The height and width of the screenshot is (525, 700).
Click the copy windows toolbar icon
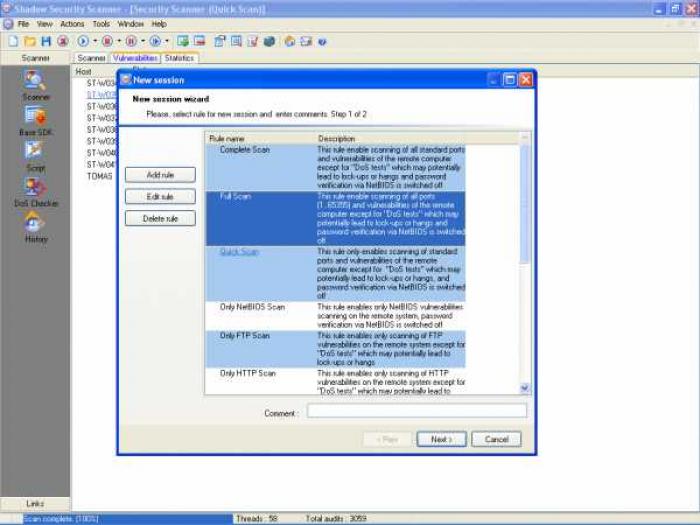point(220,42)
